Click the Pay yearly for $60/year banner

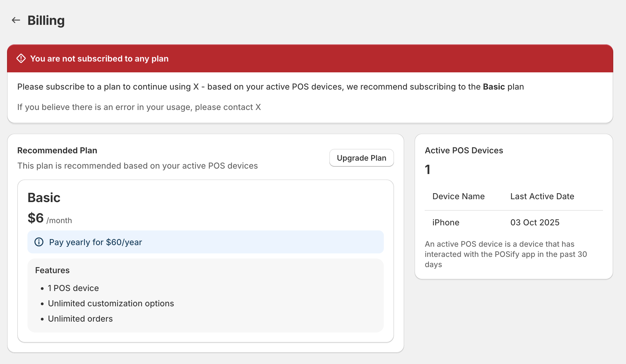click(x=205, y=242)
